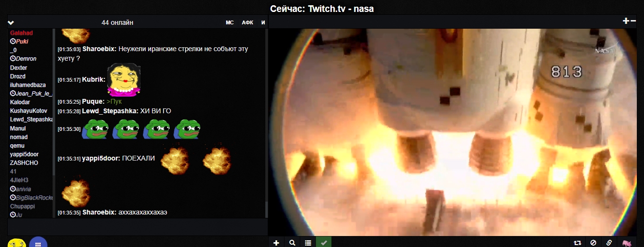The width and height of the screenshot is (644, 247).
Task: Click the clock icon beside Demron
Action: click(13, 59)
